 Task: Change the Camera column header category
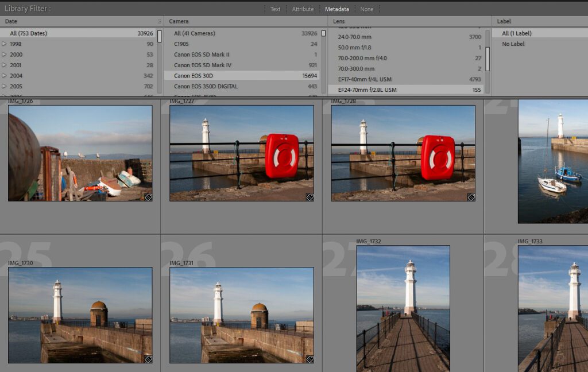pyautogui.click(x=180, y=22)
